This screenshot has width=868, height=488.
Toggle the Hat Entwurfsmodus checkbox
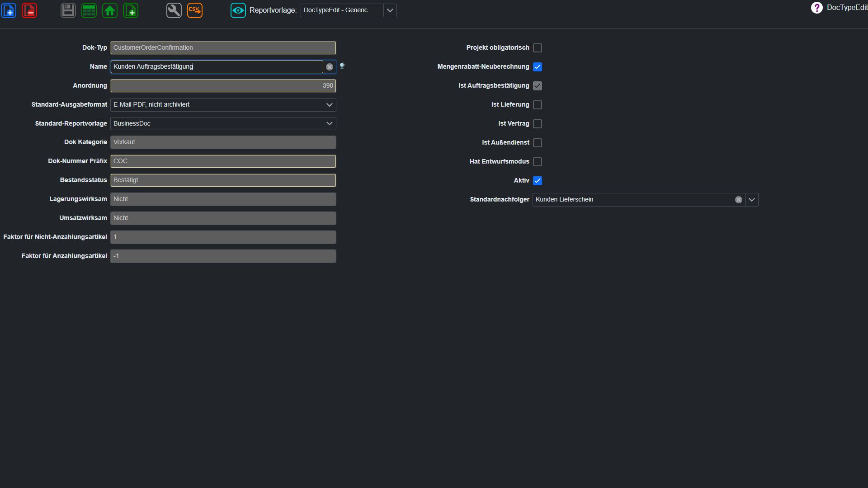(x=538, y=162)
